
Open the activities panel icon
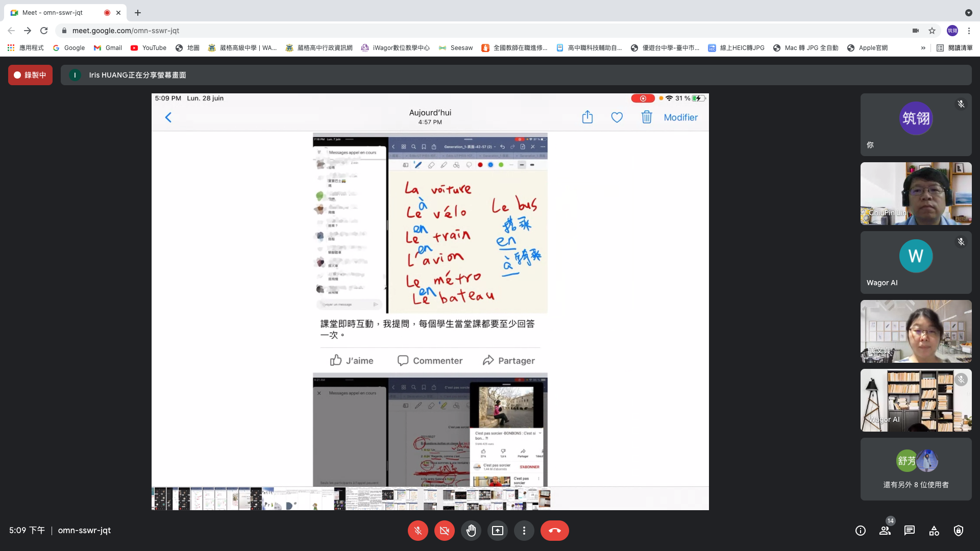934,531
